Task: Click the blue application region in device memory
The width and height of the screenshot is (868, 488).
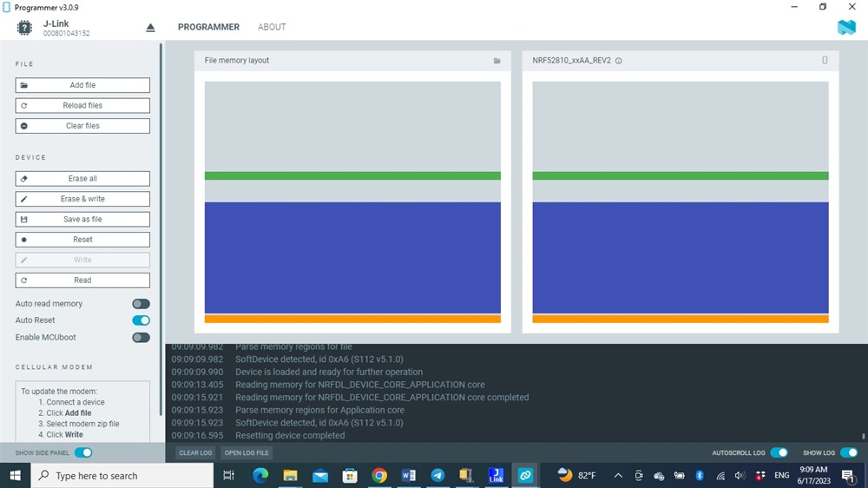Action: (680, 257)
